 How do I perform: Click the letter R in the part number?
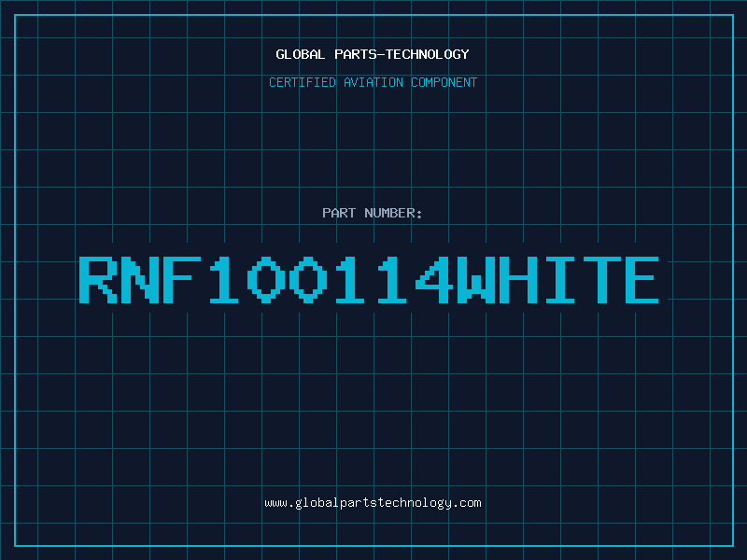[98, 280]
